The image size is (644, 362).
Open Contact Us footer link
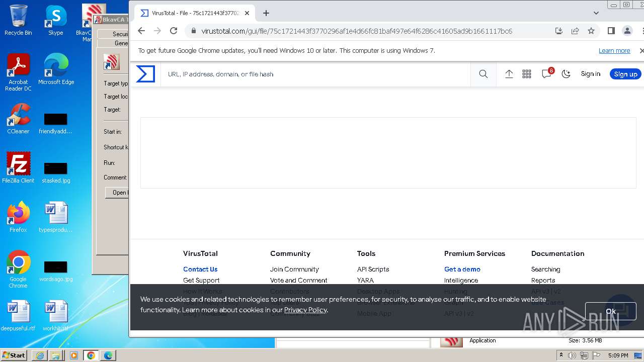tap(200, 269)
